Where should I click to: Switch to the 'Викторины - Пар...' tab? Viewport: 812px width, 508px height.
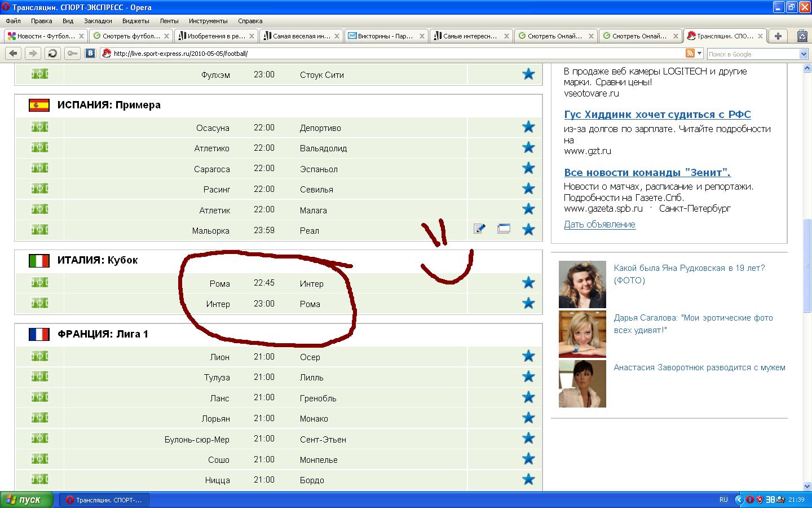386,36
